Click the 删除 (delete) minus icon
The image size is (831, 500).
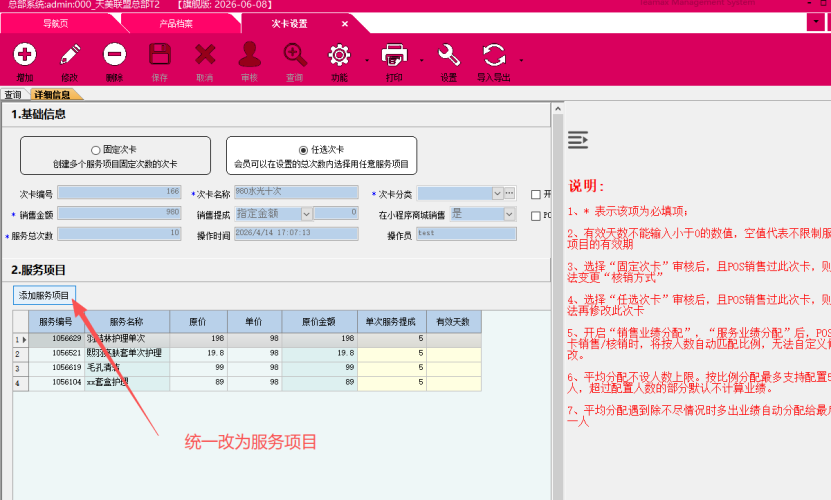pos(114,55)
